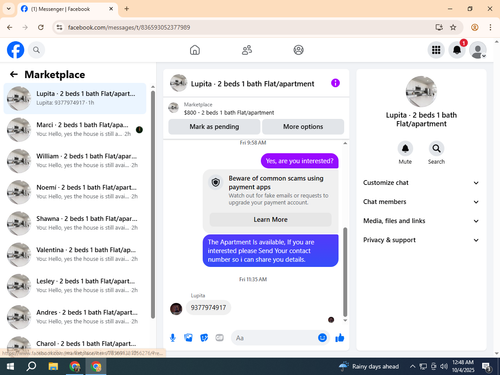500x375 pixels.
Task: Click the install app icon in address bar
Action: point(439,27)
